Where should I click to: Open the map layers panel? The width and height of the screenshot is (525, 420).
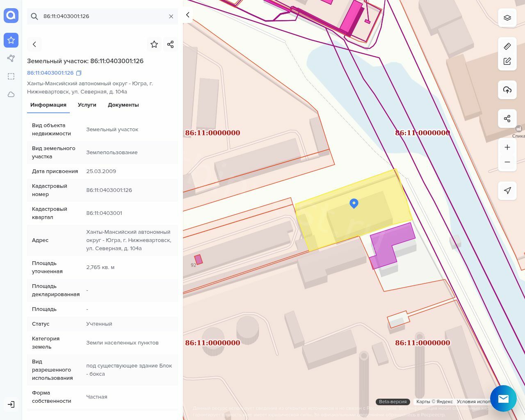coord(507,18)
